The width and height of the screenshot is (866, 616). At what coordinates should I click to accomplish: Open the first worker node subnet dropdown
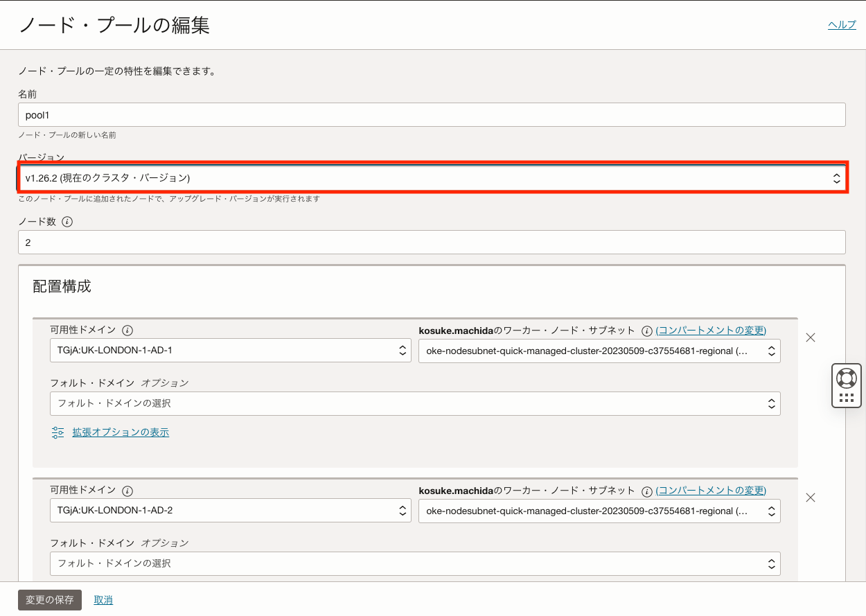[600, 351]
